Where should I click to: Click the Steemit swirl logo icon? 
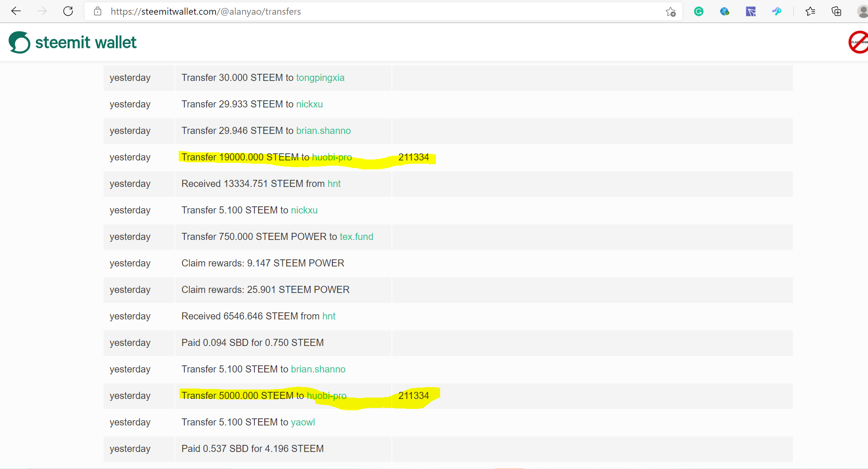click(19, 42)
